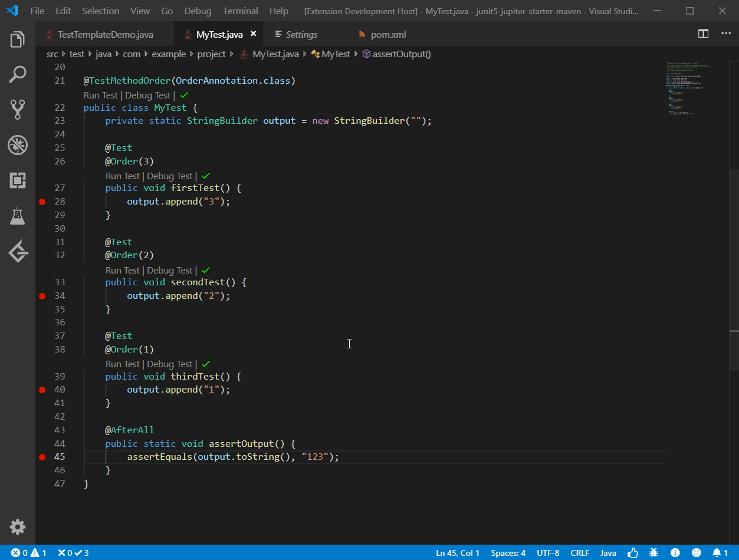Open the Extensions view
Screen dimensions: 739x560
pyautogui.click(x=17, y=180)
